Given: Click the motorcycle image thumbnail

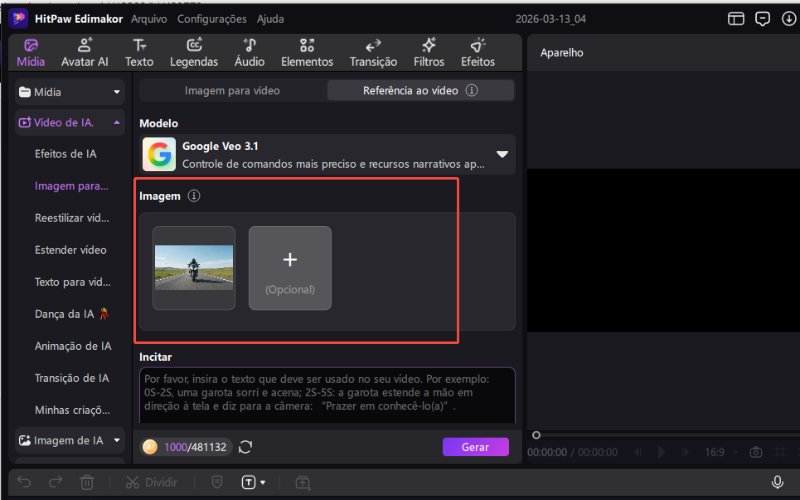Looking at the screenshot, I should click(x=194, y=268).
